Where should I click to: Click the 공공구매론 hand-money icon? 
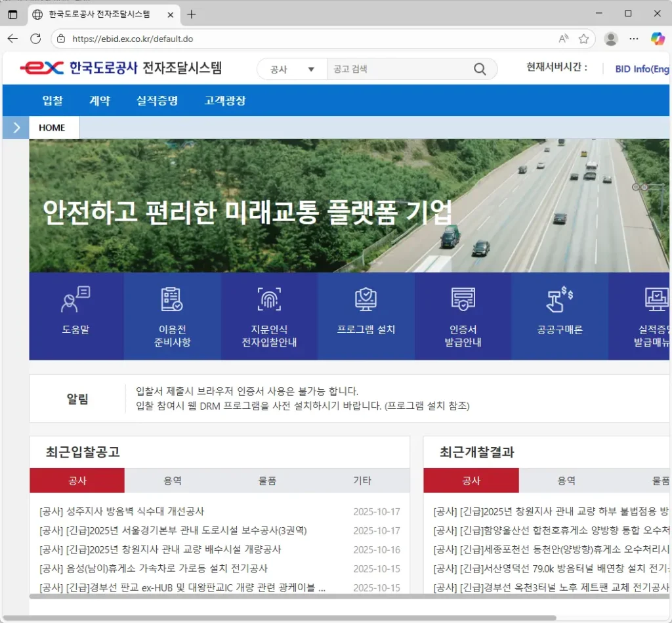coord(559,300)
